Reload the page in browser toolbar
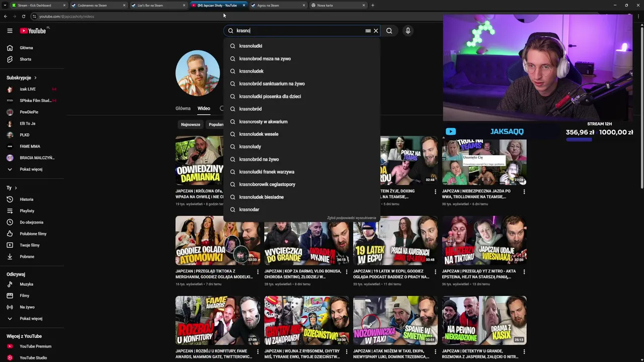Screen dimensions: 644x362 pos(23,17)
